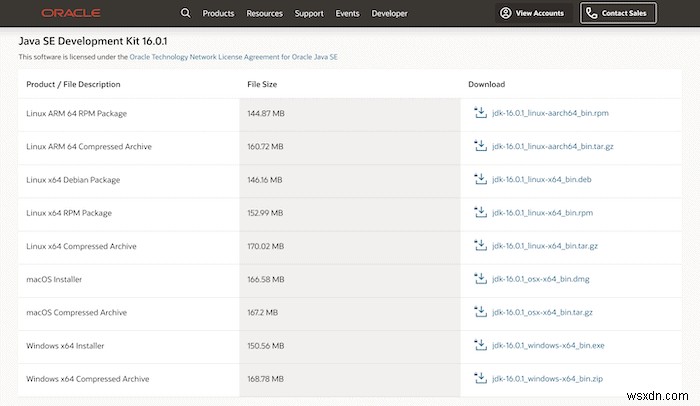The height and width of the screenshot is (406, 700).
Task: Open Oracle Technology Network License Agreement link
Action: [x=233, y=57]
